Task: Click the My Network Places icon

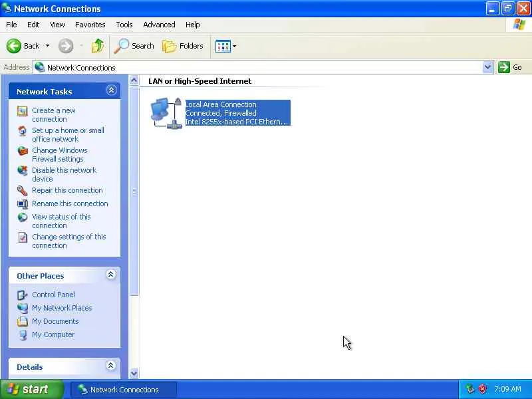Action: pos(23,308)
